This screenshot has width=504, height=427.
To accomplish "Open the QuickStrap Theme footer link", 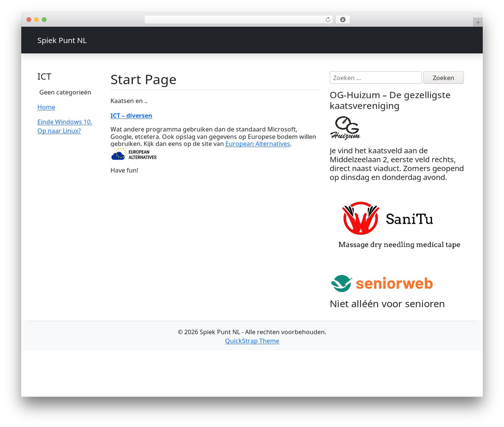I will point(252,341).
